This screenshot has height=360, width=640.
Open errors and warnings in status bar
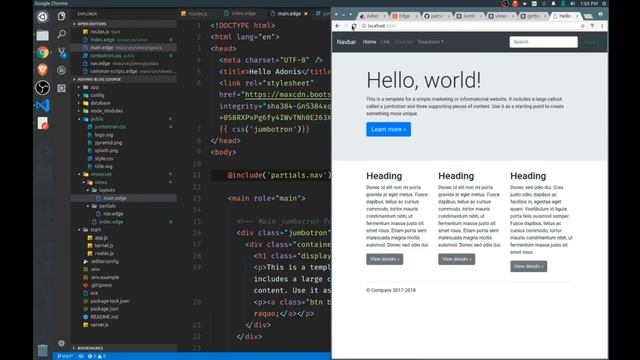[x=97, y=356]
